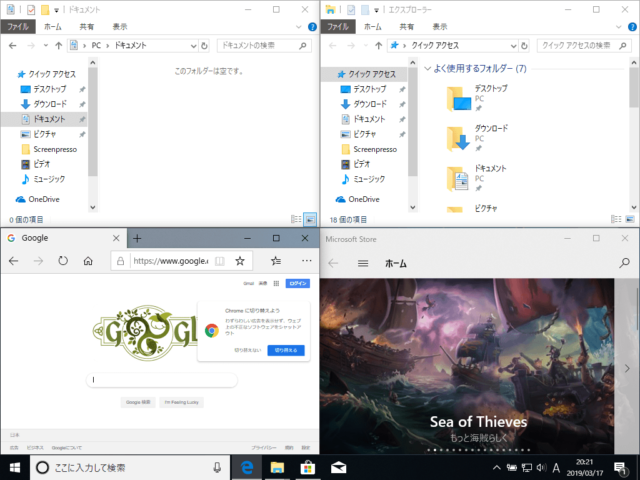Image resolution: width=640 pixels, height=480 pixels.
Task: Open Edge favorites hub icon
Action: tap(276, 261)
